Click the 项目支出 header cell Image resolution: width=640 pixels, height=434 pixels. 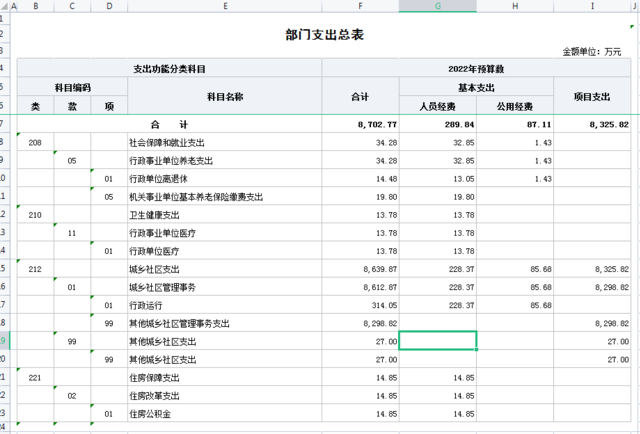(594, 97)
